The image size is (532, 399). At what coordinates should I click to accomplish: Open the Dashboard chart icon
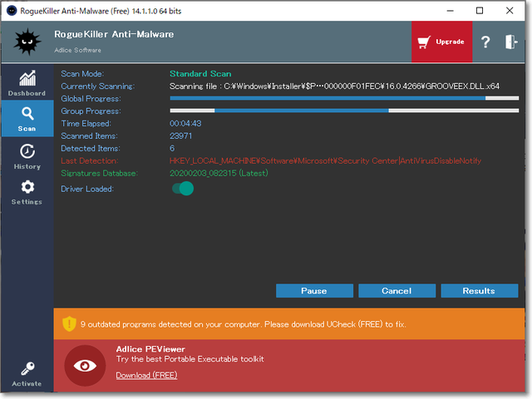[27, 79]
